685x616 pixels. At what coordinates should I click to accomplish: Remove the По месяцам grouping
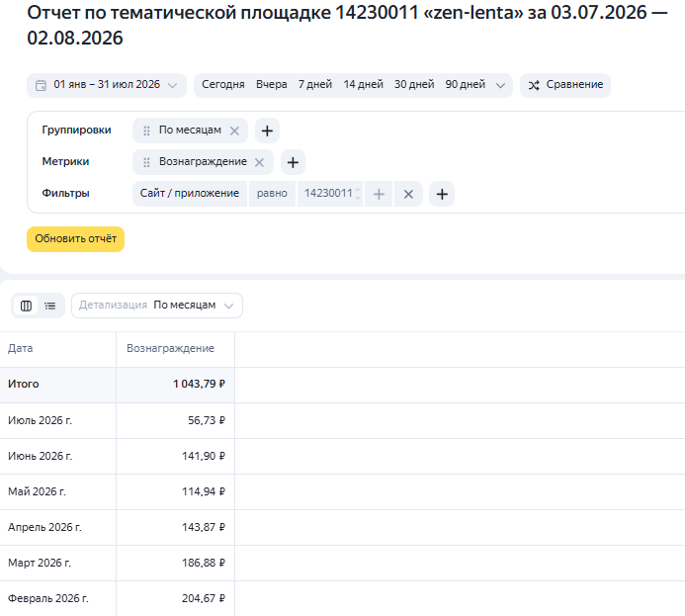[x=234, y=131]
